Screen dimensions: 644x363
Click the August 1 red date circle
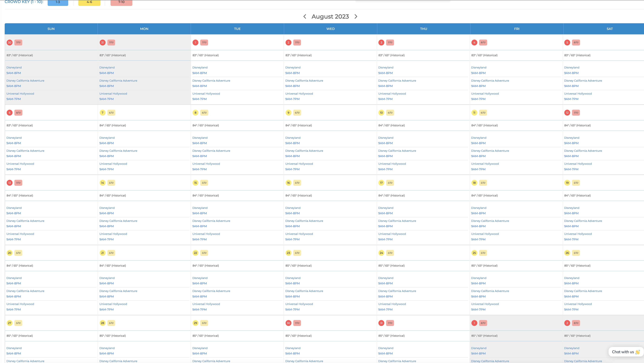pos(195,42)
